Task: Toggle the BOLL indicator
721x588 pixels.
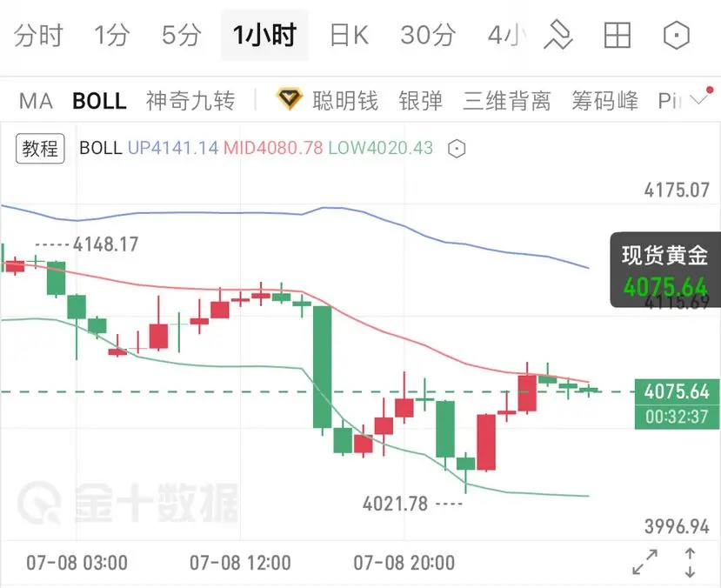Action: point(99,101)
